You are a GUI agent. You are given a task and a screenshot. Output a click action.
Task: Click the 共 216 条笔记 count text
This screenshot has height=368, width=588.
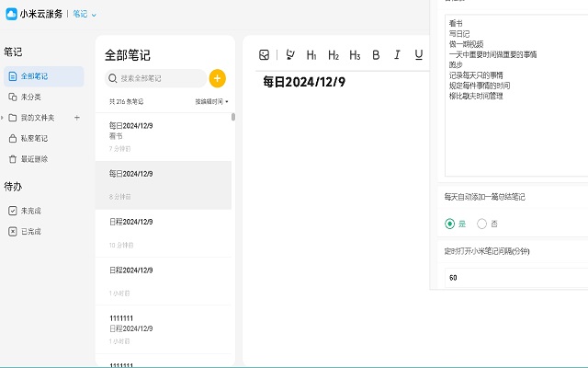(127, 101)
